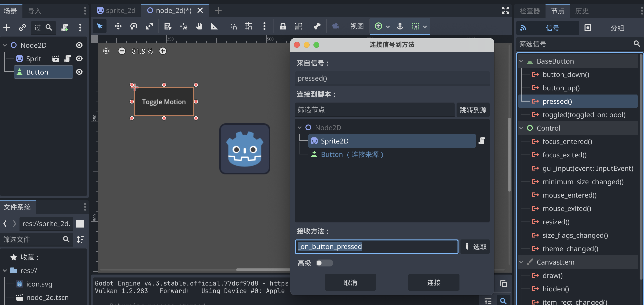Image resolution: width=644 pixels, height=305 pixels.
Task: Open the 视图 view menu
Action: 357,26
